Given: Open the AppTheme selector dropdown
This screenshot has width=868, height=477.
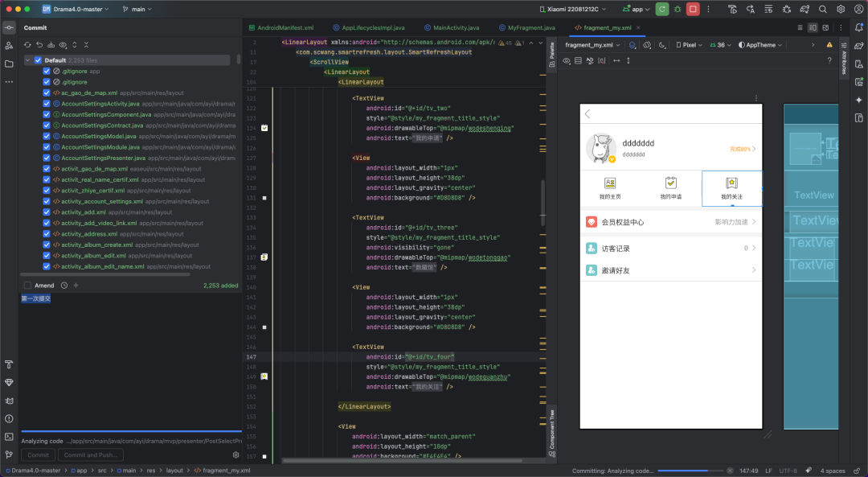Looking at the screenshot, I should 758,45.
